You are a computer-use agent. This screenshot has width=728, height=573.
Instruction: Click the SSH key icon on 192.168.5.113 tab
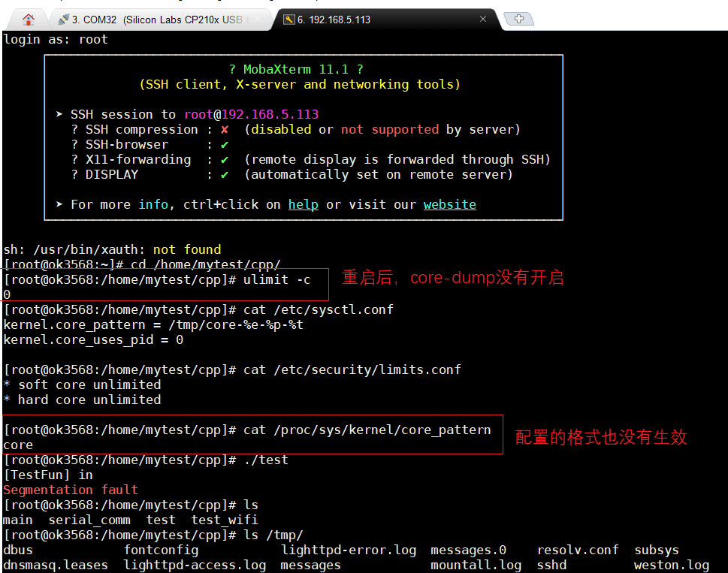(289, 20)
